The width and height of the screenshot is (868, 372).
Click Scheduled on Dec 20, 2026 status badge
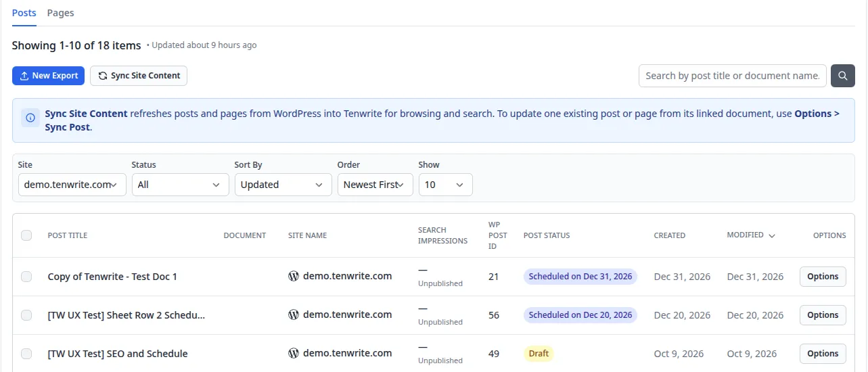[580, 315]
